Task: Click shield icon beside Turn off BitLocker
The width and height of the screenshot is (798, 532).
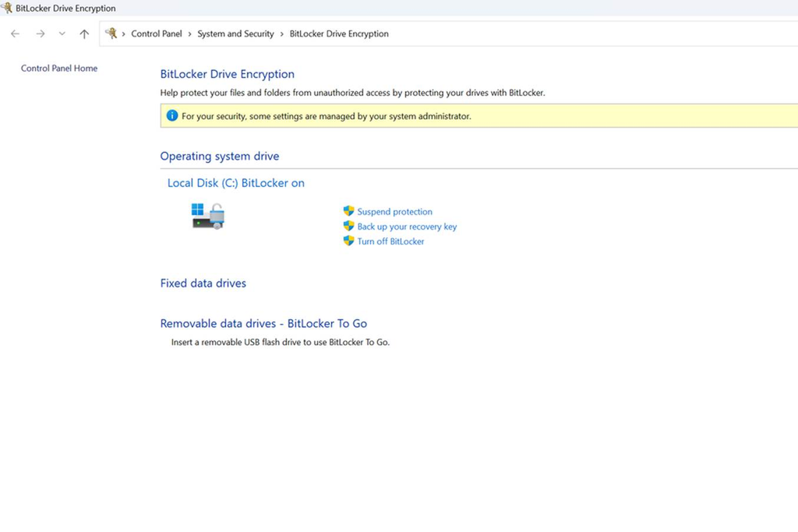Action: pyautogui.click(x=348, y=240)
